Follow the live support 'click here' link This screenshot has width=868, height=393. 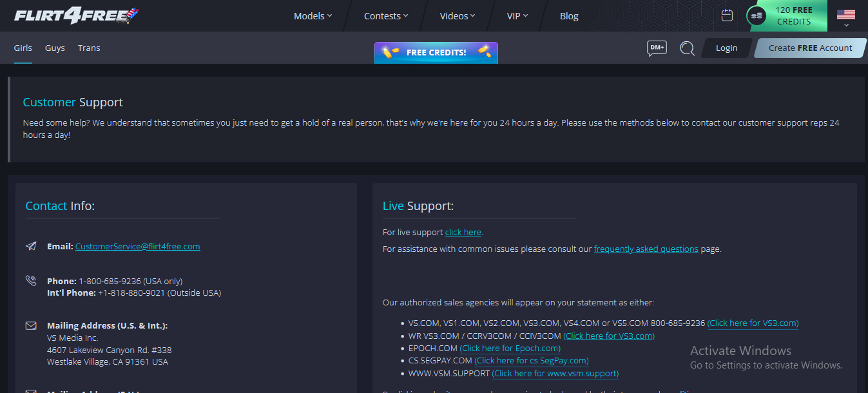(x=463, y=232)
